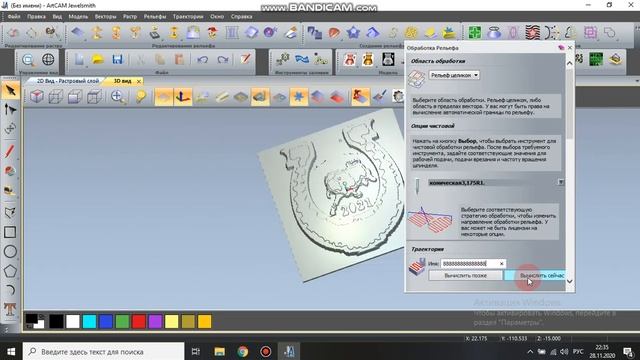
Task: Click the blue star relief creation icon
Action: (353, 32)
